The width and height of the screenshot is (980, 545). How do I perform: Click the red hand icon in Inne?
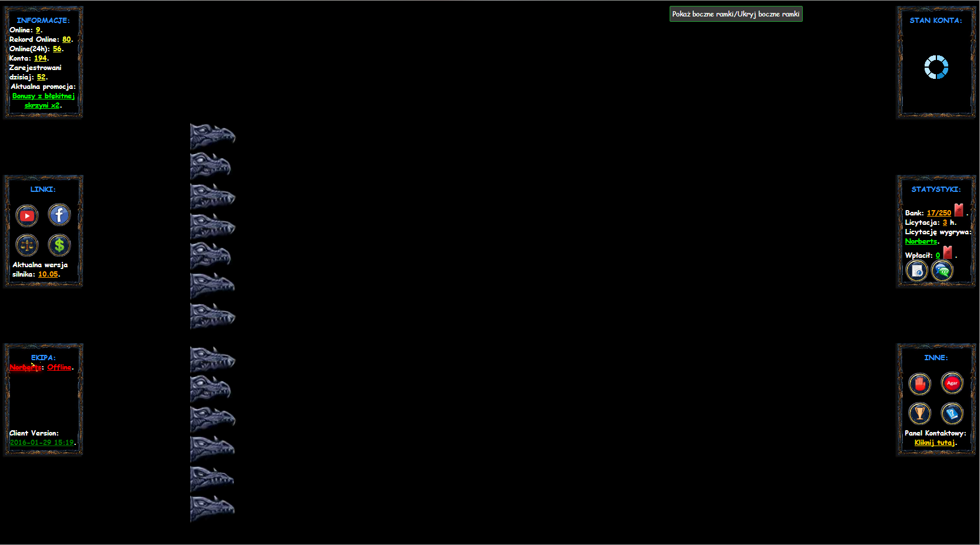coord(919,384)
